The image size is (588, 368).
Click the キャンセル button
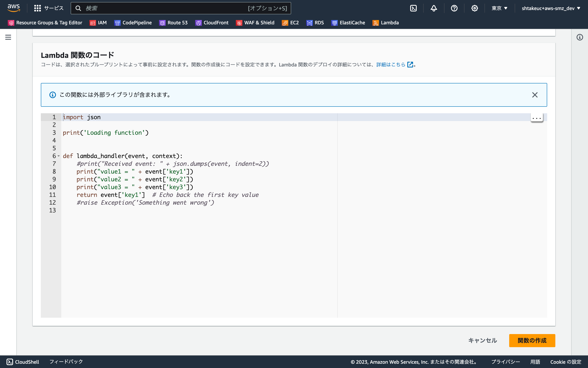(483, 340)
